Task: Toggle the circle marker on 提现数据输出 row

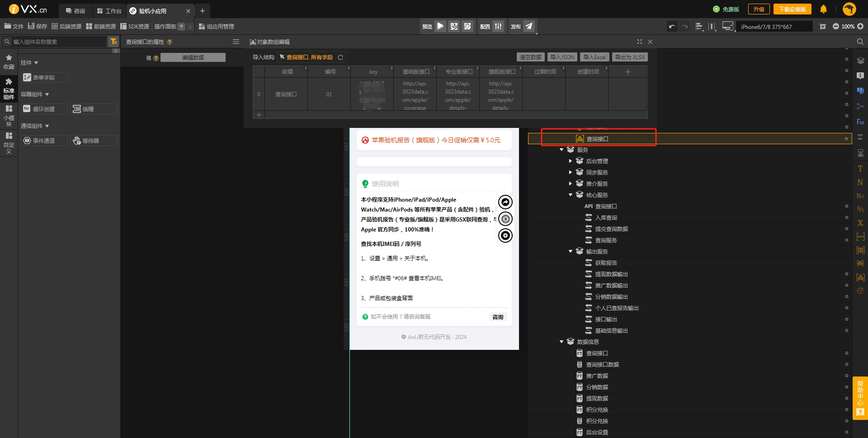Action: [846, 274]
